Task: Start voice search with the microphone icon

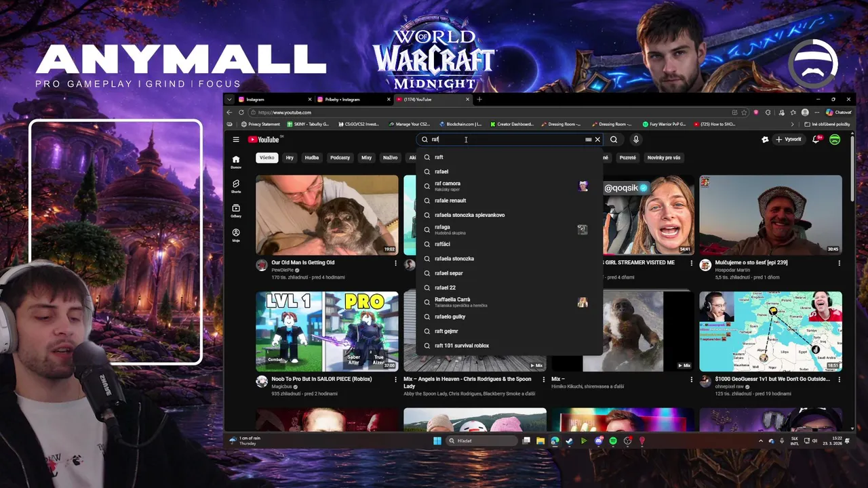Action: pyautogui.click(x=635, y=140)
